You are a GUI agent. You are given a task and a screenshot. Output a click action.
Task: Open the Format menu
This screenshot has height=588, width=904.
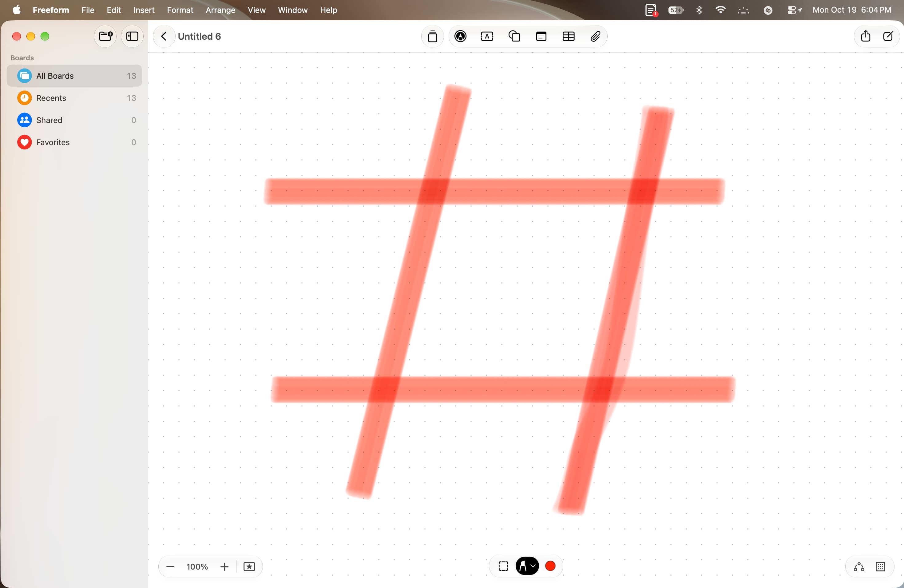point(180,10)
